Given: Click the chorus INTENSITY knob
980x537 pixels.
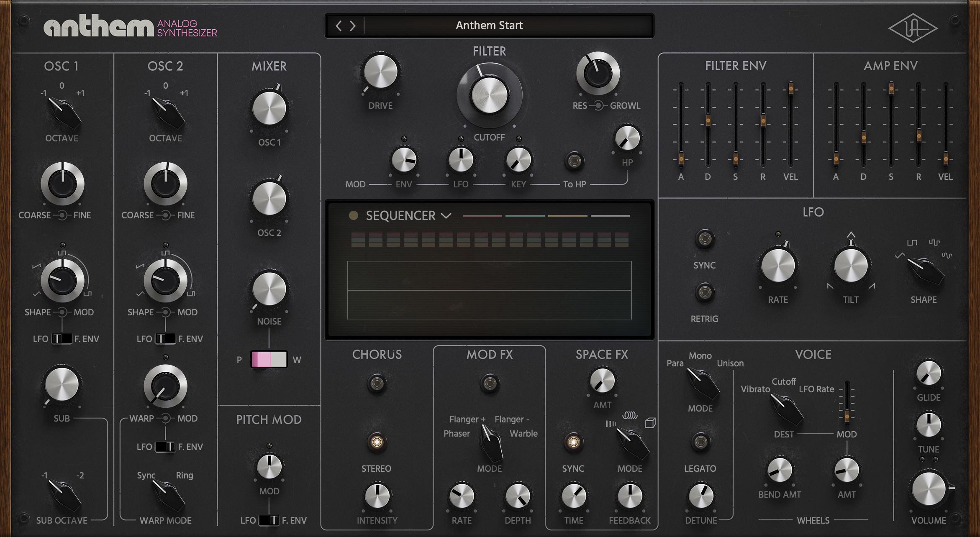Looking at the screenshot, I should [x=377, y=496].
